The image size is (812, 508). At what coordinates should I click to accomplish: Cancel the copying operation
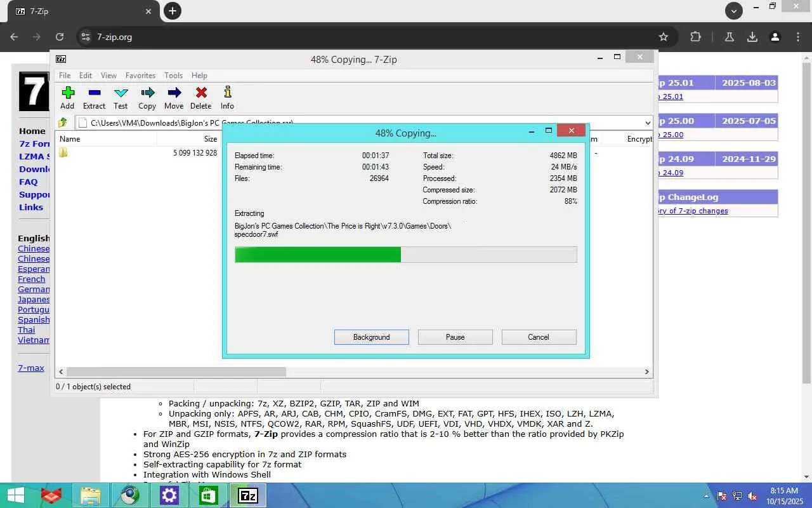(x=539, y=337)
